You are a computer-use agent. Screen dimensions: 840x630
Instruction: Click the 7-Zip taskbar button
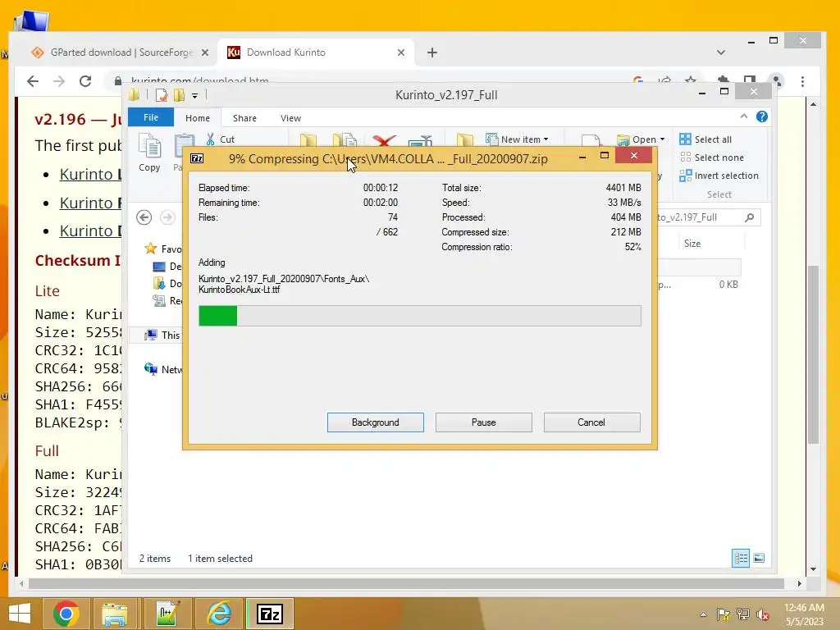pyautogui.click(x=269, y=614)
